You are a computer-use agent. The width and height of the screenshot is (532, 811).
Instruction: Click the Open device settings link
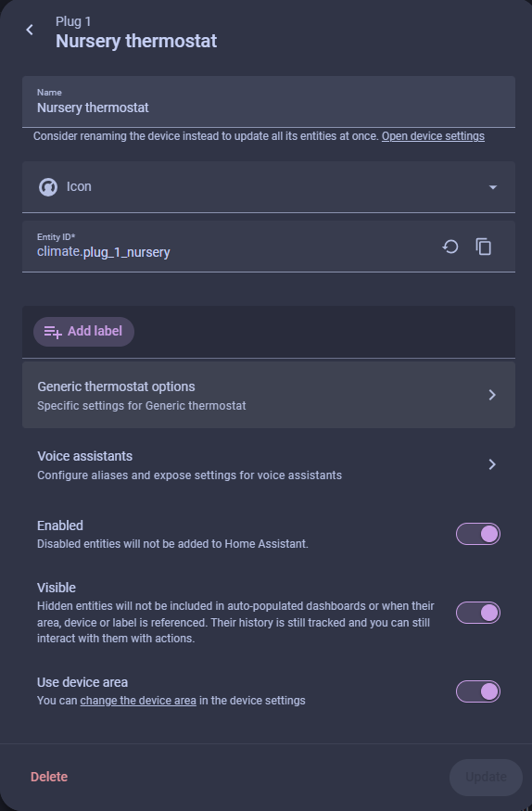pos(433,136)
